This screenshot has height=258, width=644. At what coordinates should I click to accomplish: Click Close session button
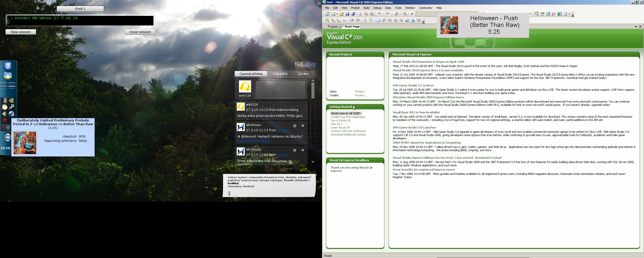point(140,32)
